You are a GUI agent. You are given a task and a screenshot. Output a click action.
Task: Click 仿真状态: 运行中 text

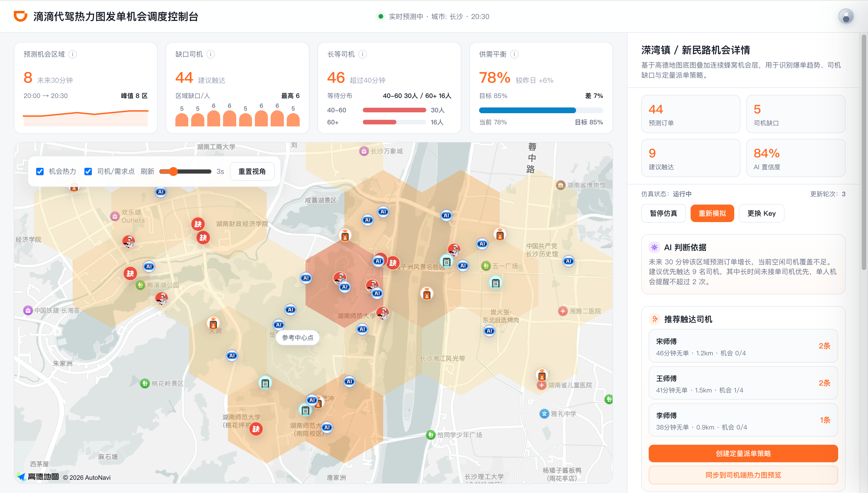(x=666, y=194)
